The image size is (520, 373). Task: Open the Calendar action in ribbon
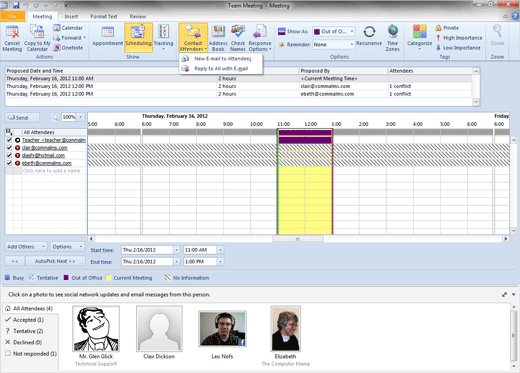pos(68,28)
